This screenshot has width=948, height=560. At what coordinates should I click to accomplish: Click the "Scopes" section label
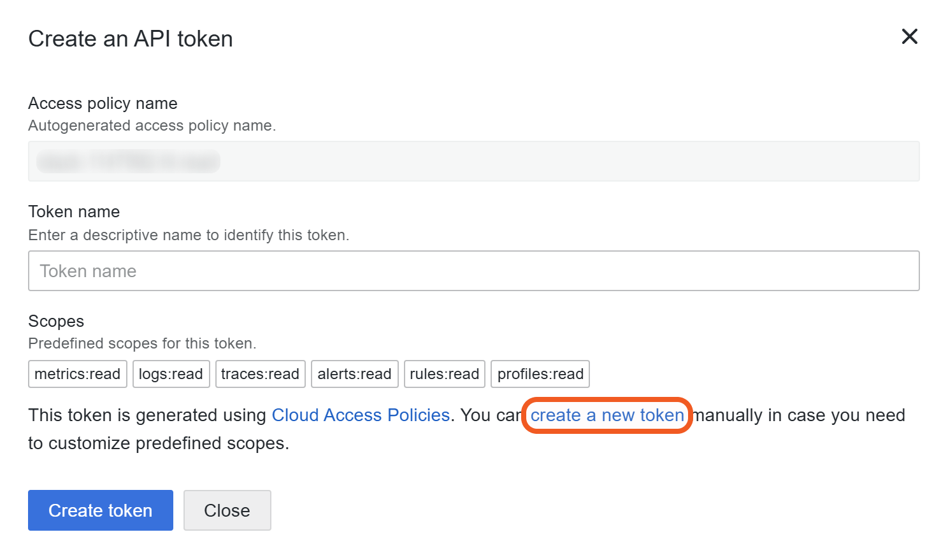(x=56, y=321)
